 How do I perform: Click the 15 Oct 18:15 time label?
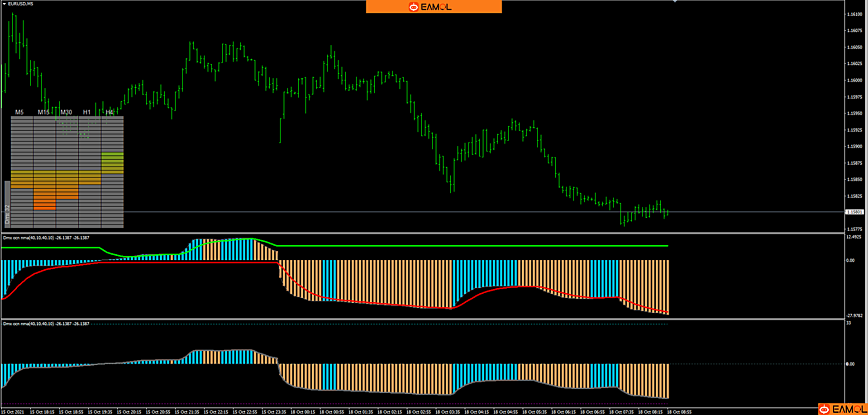(42, 412)
